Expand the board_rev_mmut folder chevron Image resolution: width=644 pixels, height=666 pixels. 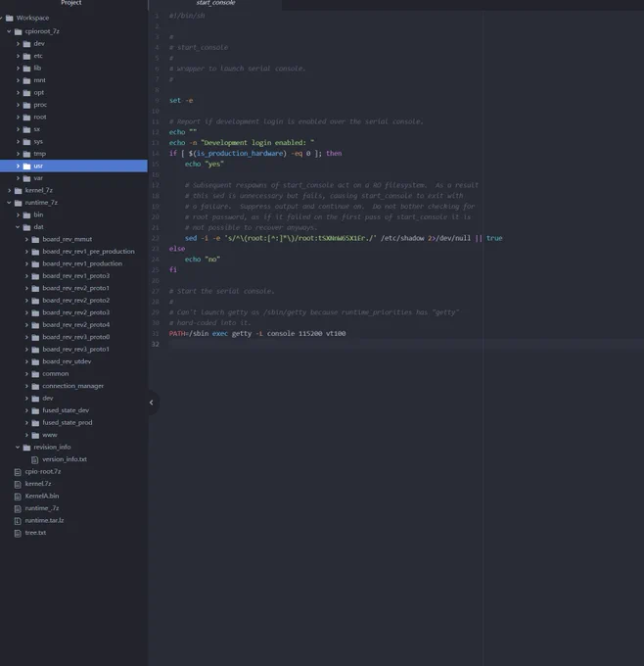pyautogui.click(x=26, y=239)
